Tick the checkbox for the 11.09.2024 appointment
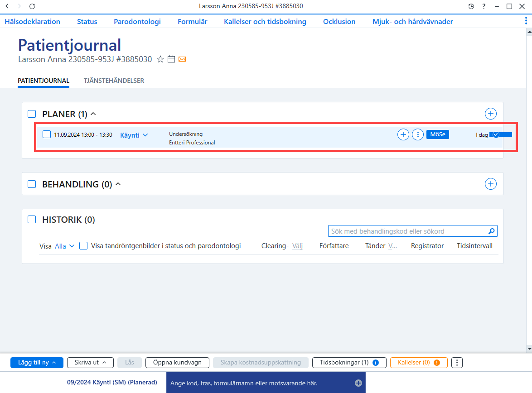Image resolution: width=532 pixels, height=393 pixels. click(47, 134)
